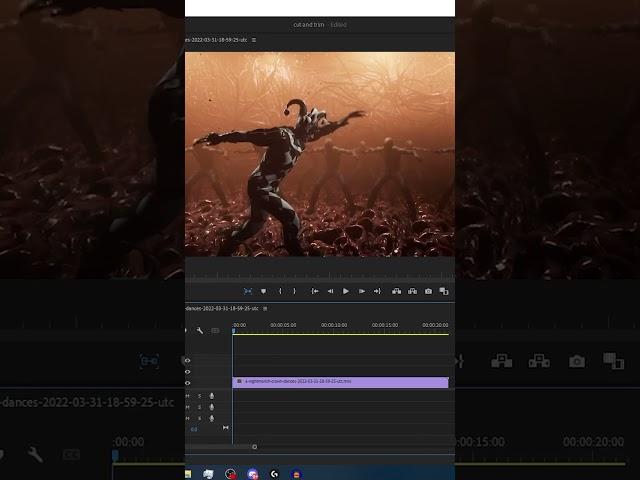This screenshot has width=640, height=480.
Task: Toggle eye visibility of the top video track
Action: click(188, 360)
